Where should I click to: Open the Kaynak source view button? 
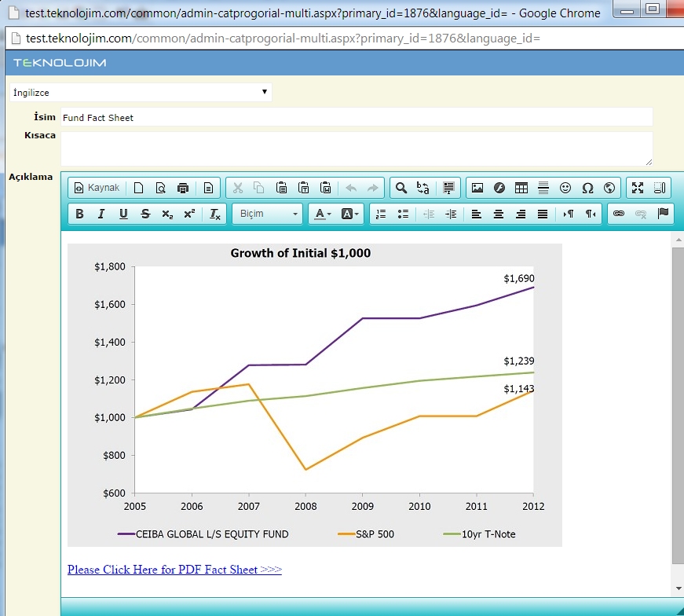point(97,188)
